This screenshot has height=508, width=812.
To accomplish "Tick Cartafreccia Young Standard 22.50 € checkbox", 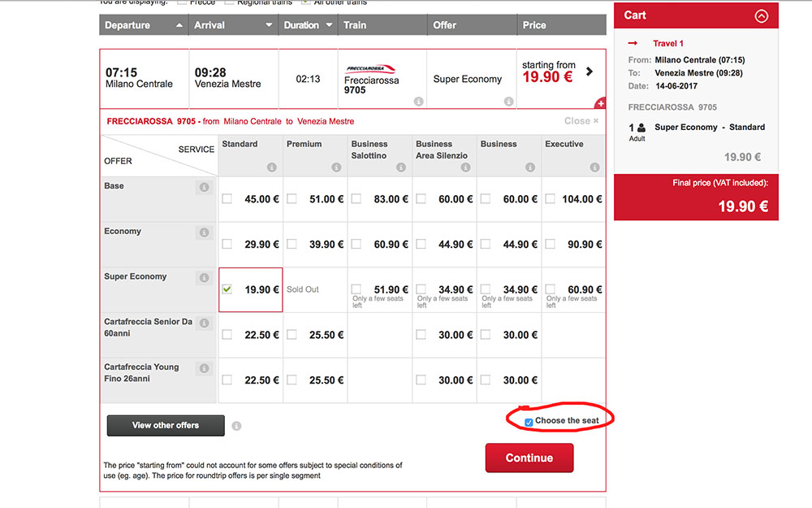I will point(227,380).
